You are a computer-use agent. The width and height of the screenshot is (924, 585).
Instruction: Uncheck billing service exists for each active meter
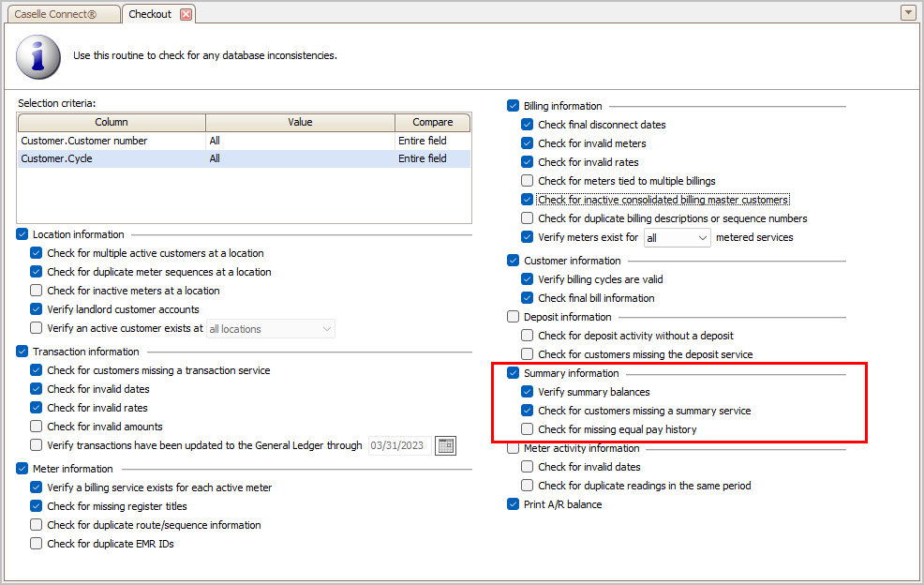(x=37, y=487)
